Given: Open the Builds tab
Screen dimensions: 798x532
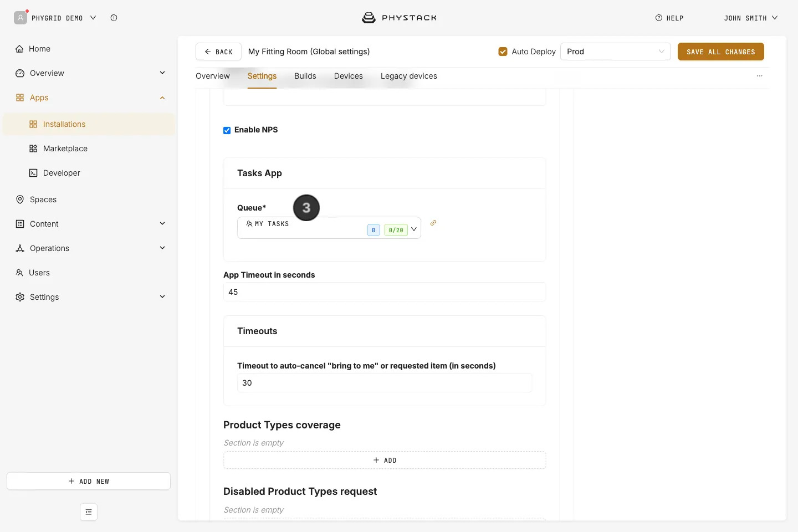Looking at the screenshot, I should [x=305, y=76].
